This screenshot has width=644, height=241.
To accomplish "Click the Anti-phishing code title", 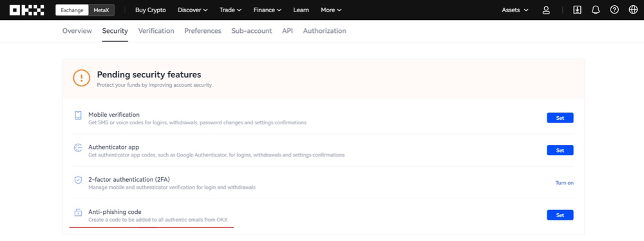I will click(x=115, y=212).
